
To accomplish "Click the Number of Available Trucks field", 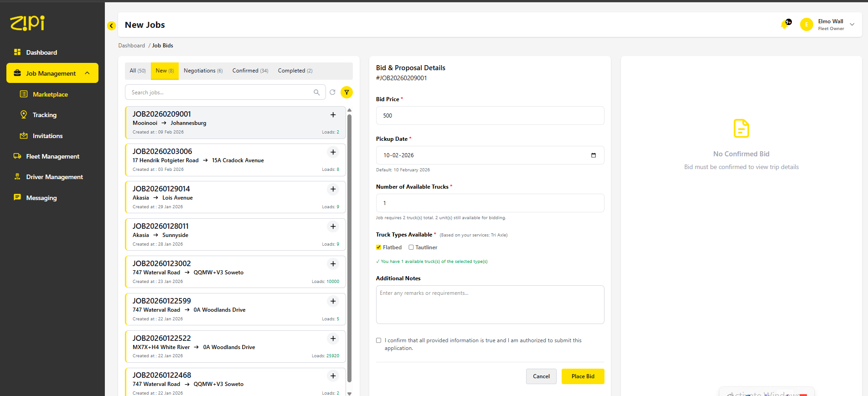I will (x=490, y=203).
